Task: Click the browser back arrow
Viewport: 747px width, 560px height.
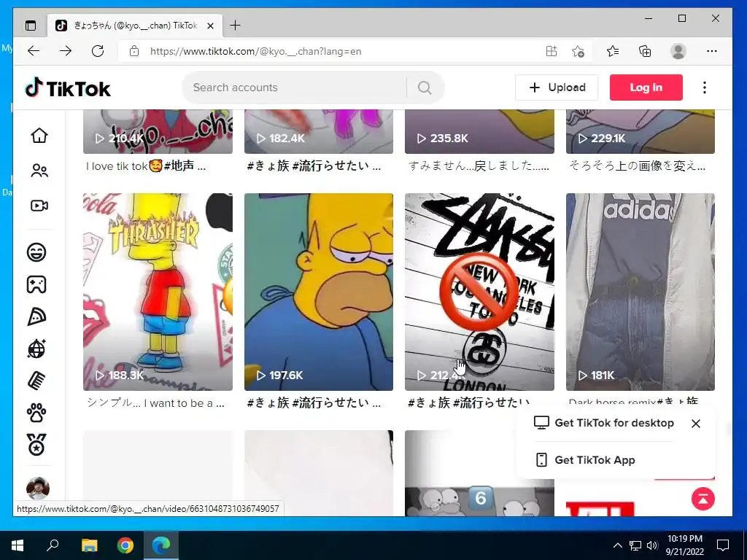Action: click(34, 51)
